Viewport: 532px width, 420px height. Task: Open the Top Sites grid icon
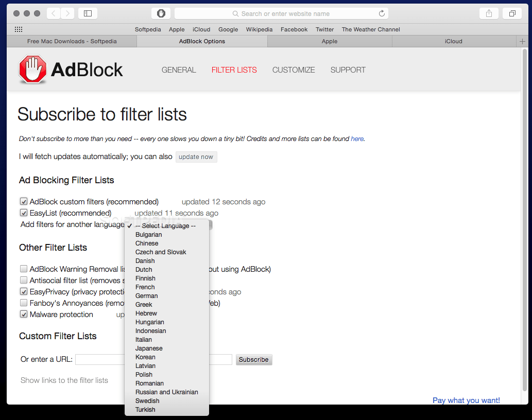pos(19,29)
